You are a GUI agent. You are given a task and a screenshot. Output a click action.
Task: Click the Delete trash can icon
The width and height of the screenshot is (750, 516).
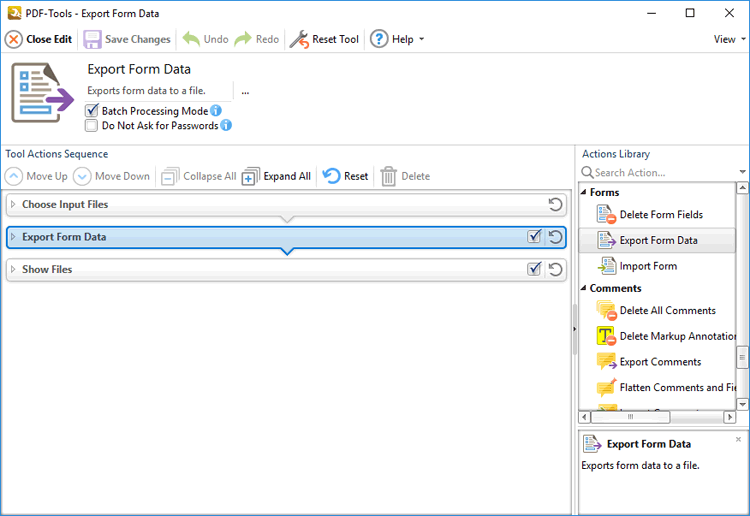[x=388, y=176]
